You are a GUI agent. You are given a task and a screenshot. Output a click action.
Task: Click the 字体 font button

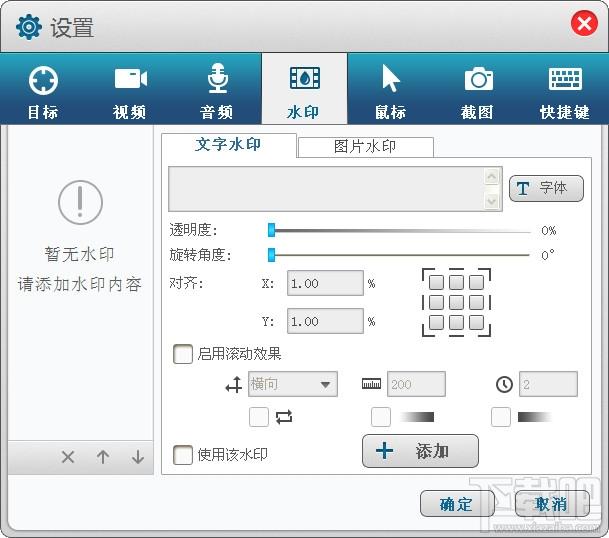click(546, 189)
